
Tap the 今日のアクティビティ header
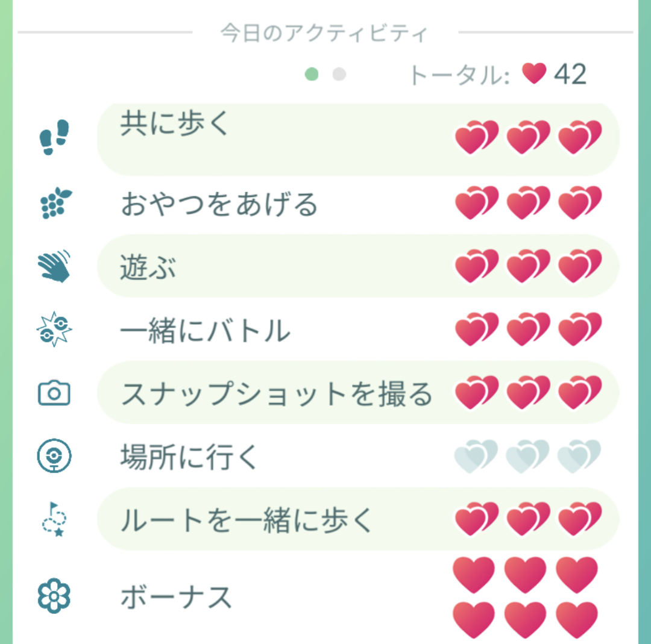coord(324,33)
